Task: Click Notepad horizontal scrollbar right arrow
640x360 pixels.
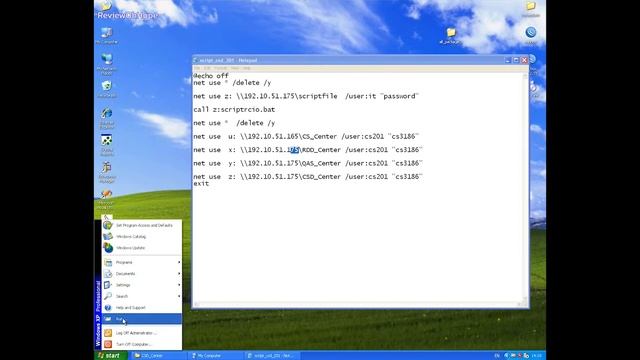Action: click(519, 304)
